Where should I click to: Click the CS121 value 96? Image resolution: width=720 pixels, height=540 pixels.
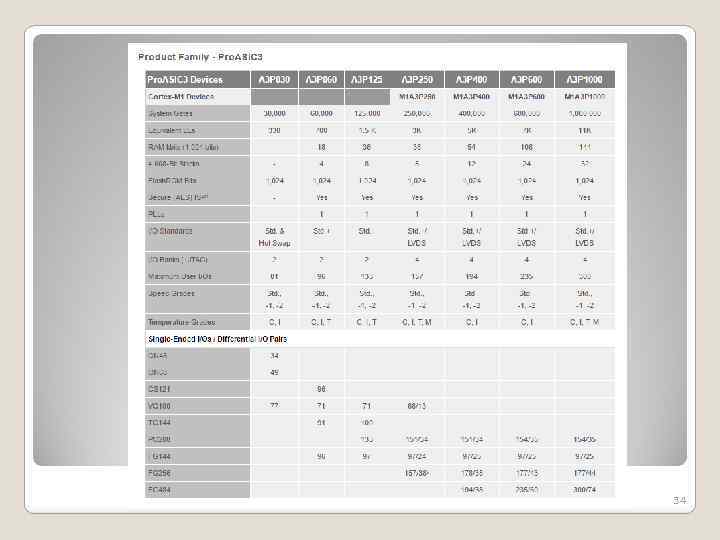tap(321, 389)
